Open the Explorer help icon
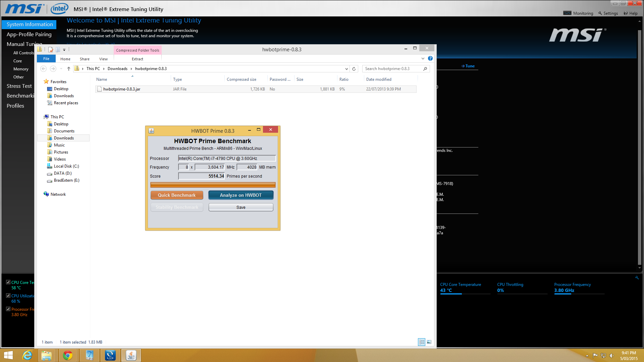Image resolution: width=644 pixels, height=362 pixels. point(430,58)
